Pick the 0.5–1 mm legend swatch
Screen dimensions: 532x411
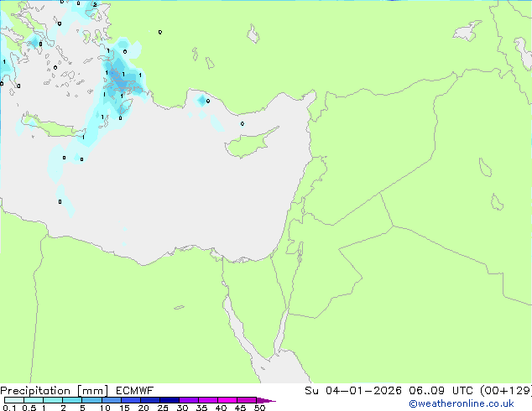[x=34, y=400]
